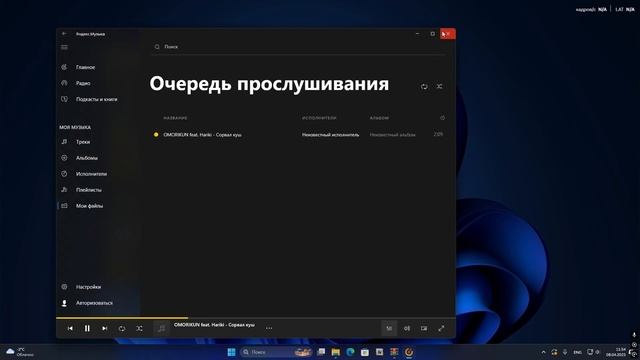This screenshot has height=360, width=640.
Task: Click the search magnifier icon
Action: (157, 47)
